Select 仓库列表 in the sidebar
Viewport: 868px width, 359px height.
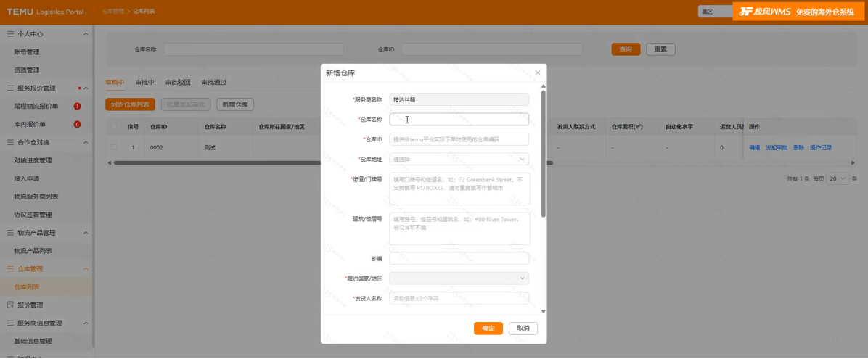[x=27, y=287]
